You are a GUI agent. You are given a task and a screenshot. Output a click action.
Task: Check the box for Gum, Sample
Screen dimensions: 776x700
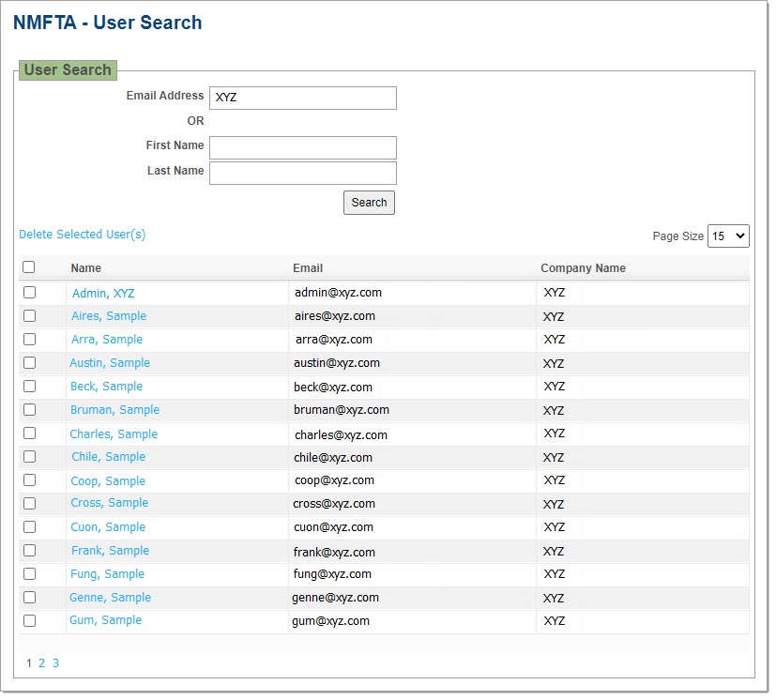[30, 621]
